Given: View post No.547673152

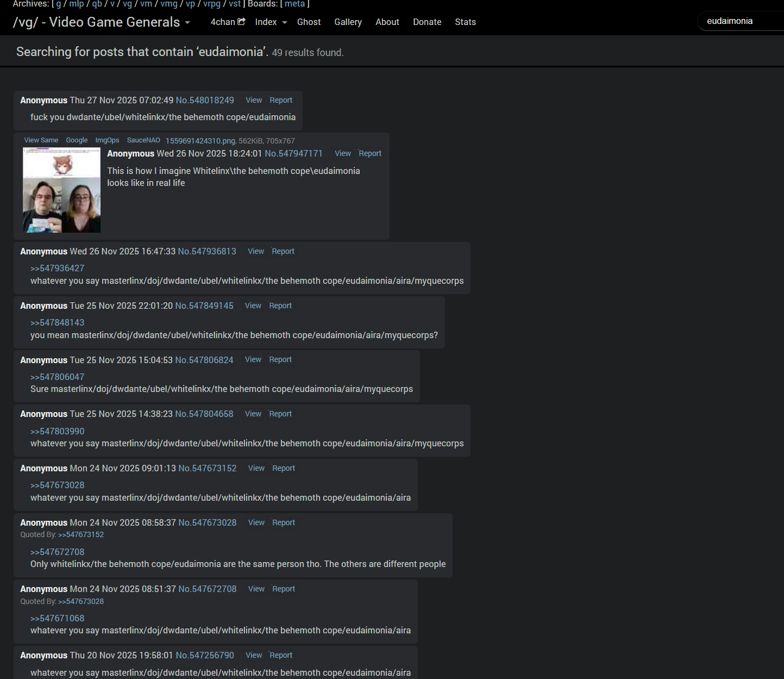Looking at the screenshot, I should (256, 469).
